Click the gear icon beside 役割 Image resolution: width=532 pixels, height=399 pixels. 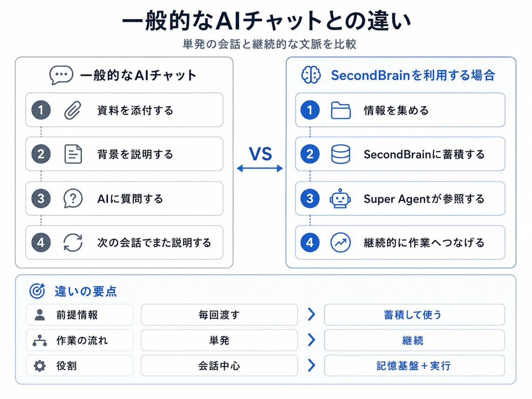[x=39, y=366]
